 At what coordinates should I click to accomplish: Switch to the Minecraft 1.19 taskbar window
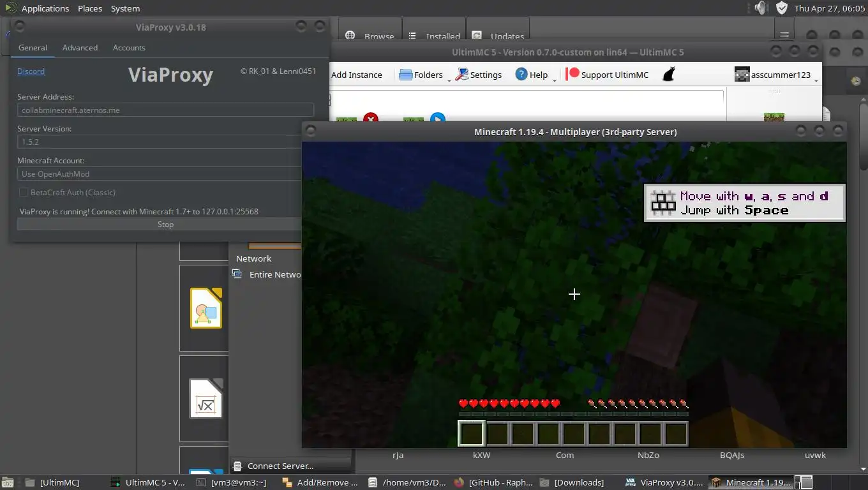click(x=751, y=482)
